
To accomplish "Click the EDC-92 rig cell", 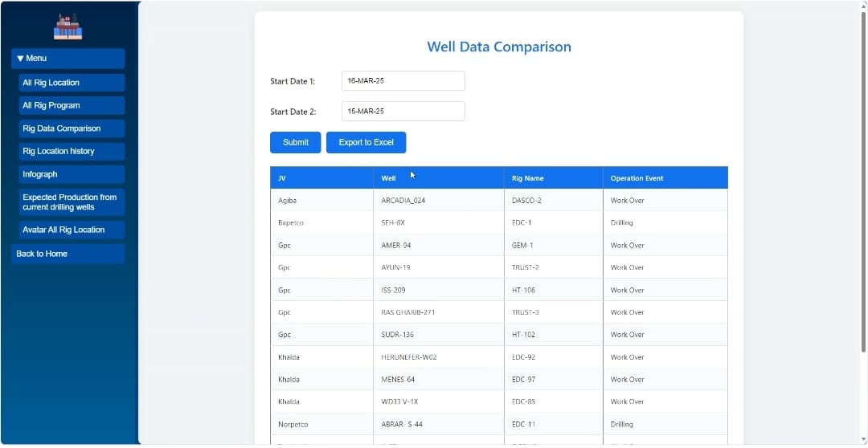I will click(554, 357).
